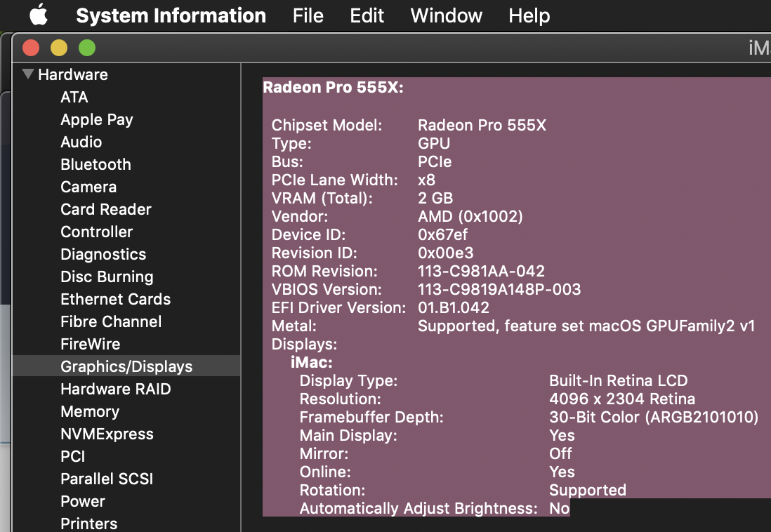Viewport: 771px width, 532px height.
Task: Select Audio in the hardware list
Action: pyautogui.click(x=81, y=142)
